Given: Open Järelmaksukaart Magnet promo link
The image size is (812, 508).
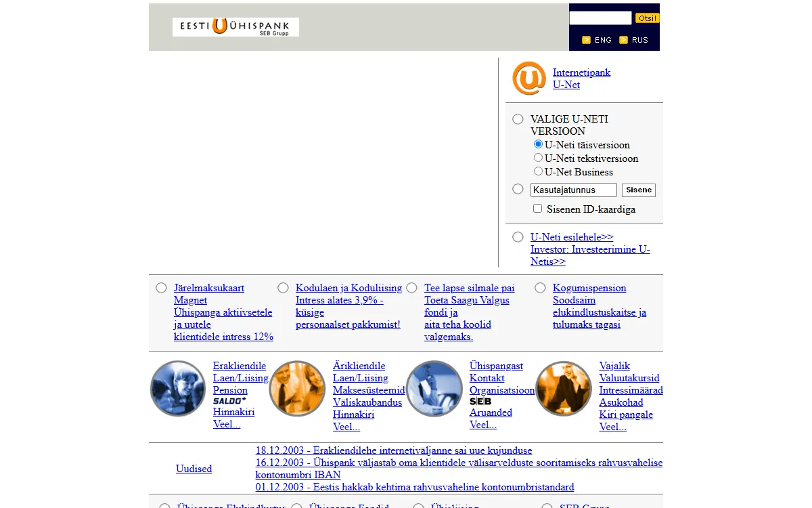Looking at the screenshot, I should tap(223, 312).
